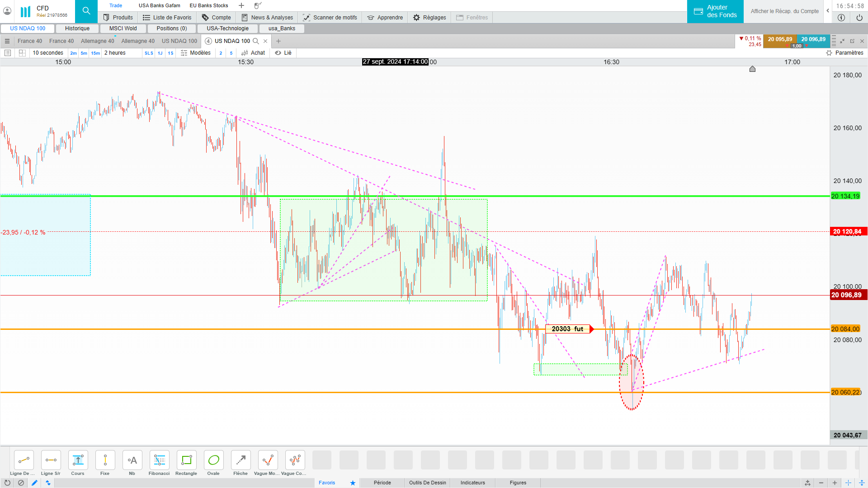Select the Fibonacci drawing tool

point(159,460)
